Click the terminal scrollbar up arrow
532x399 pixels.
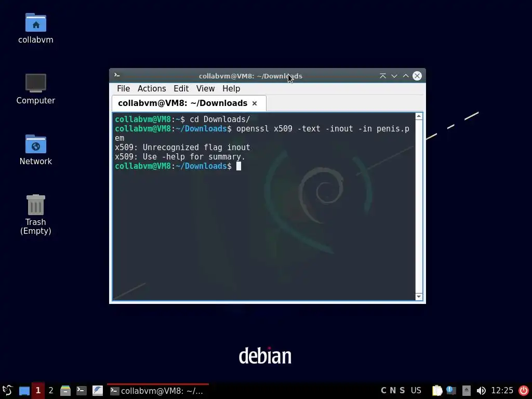pyautogui.click(x=419, y=116)
